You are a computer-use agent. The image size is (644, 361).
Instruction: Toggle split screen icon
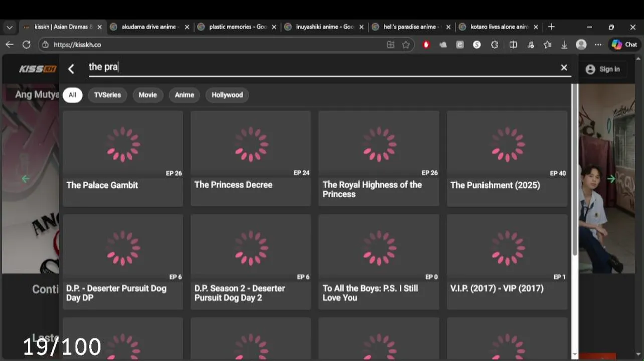pyautogui.click(x=513, y=45)
